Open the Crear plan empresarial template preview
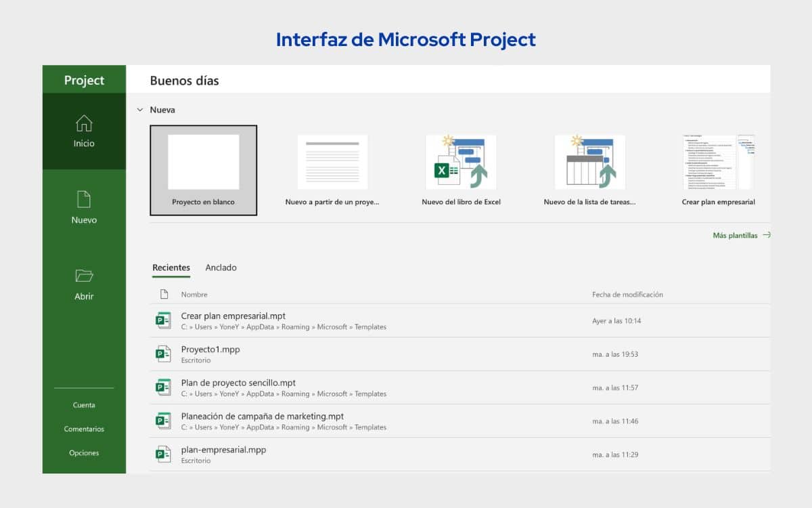This screenshot has width=812, height=508. coord(718,161)
